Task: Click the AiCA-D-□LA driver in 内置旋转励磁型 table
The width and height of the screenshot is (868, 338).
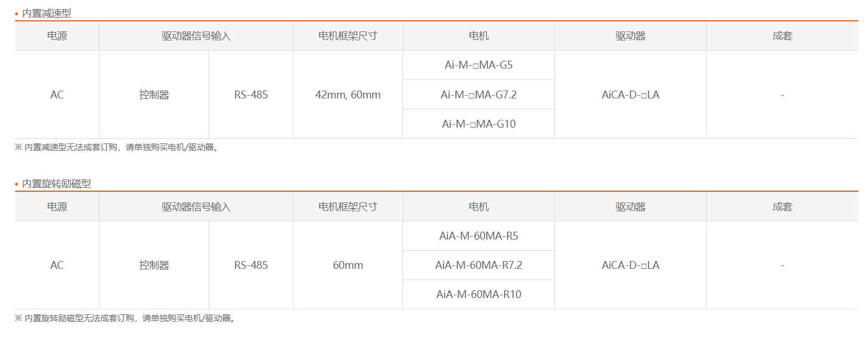Action: (630, 265)
